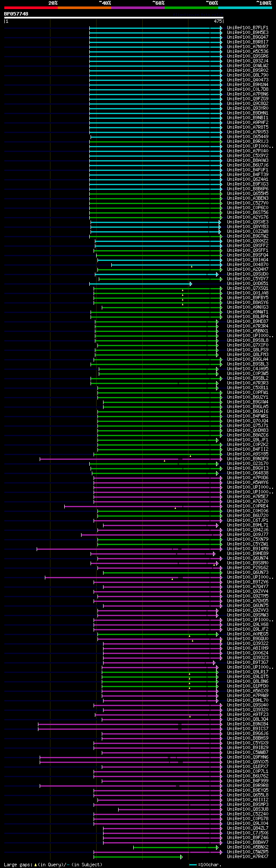Select hit label UniRef100_A2YG76
The height and width of the screenshot is (868, 276).
click(x=248, y=217)
